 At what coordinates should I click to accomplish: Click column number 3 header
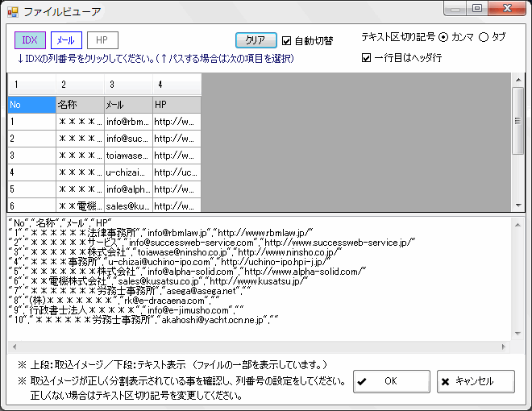128,84
